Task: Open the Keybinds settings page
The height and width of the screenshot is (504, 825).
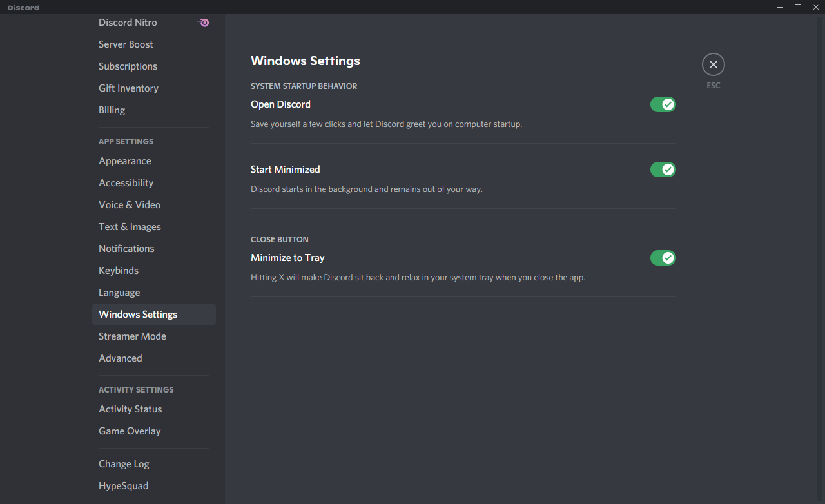Action: point(153,271)
